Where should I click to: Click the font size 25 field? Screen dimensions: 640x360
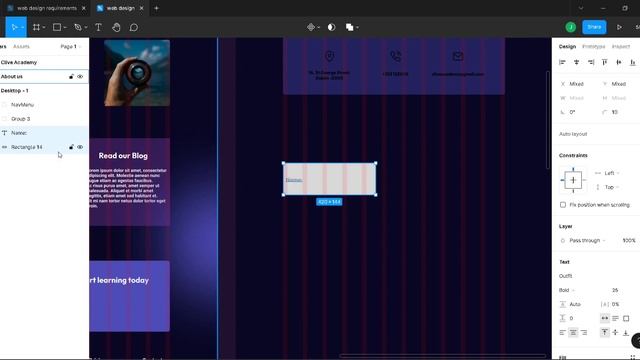pos(615,290)
